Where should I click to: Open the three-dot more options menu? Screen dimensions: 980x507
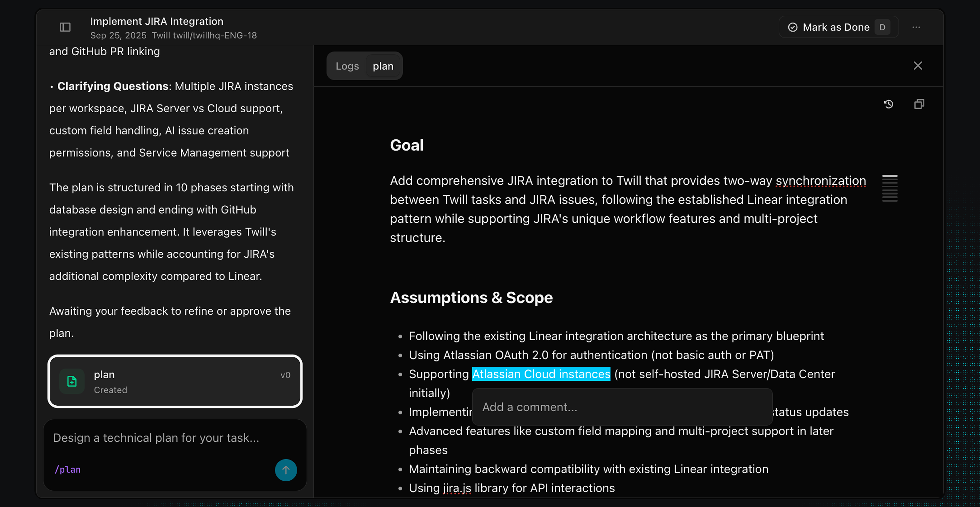point(916,27)
